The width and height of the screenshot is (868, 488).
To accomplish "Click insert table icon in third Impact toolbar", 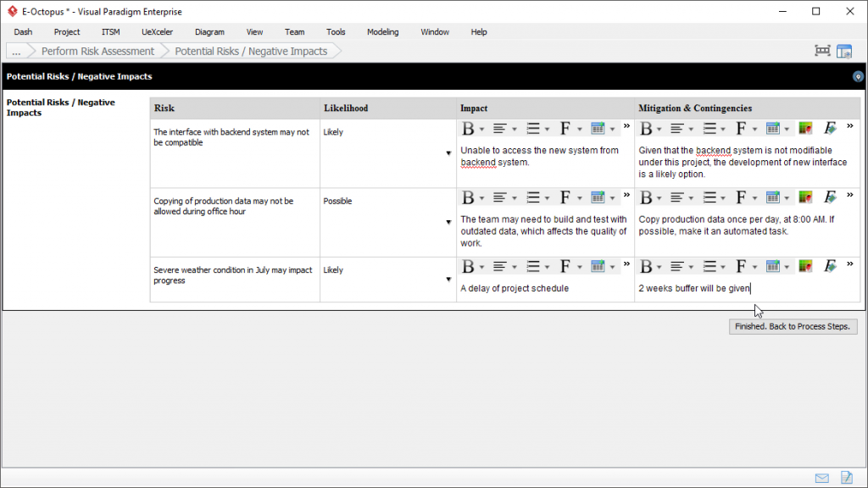I will [x=598, y=267].
